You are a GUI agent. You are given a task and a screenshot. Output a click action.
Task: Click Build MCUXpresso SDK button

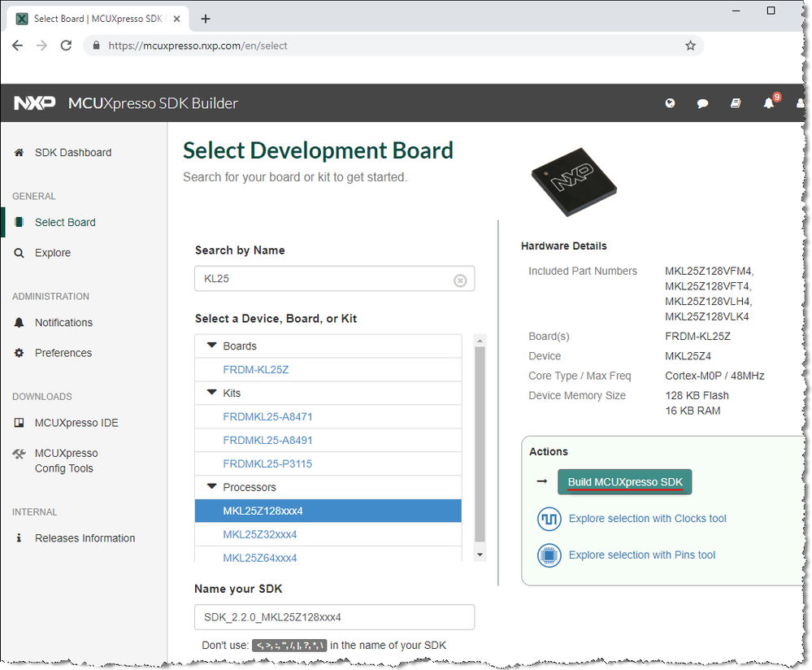(x=624, y=482)
